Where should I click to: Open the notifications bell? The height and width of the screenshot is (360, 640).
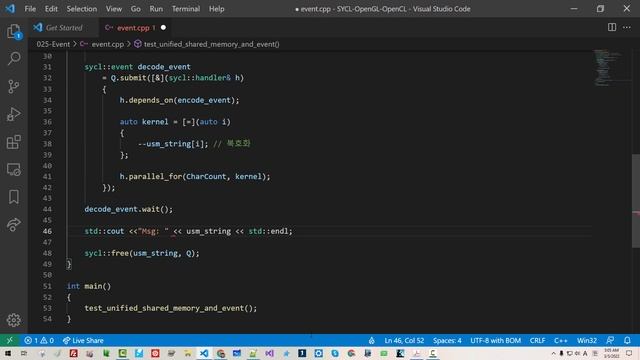point(627,340)
